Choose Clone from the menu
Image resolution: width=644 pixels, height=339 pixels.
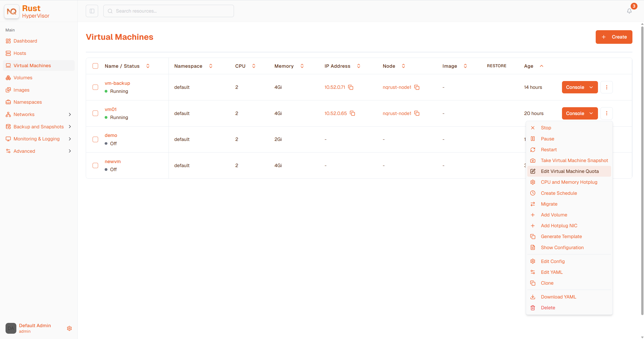569,283
